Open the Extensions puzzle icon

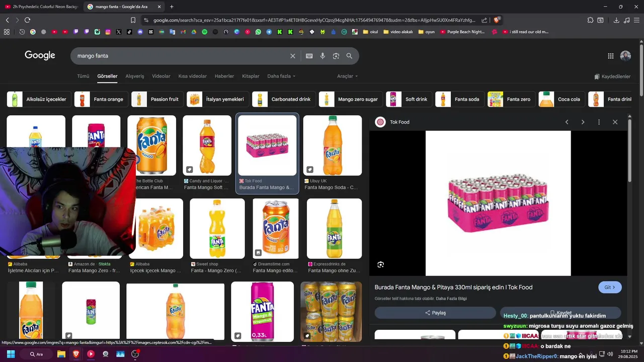coord(590,20)
